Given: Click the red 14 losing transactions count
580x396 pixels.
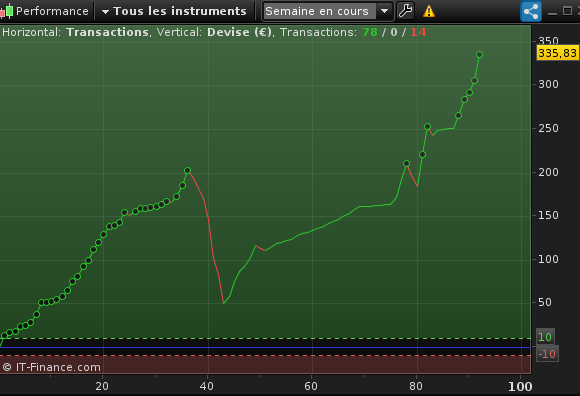Looking at the screenshot, I should [418, 32].
